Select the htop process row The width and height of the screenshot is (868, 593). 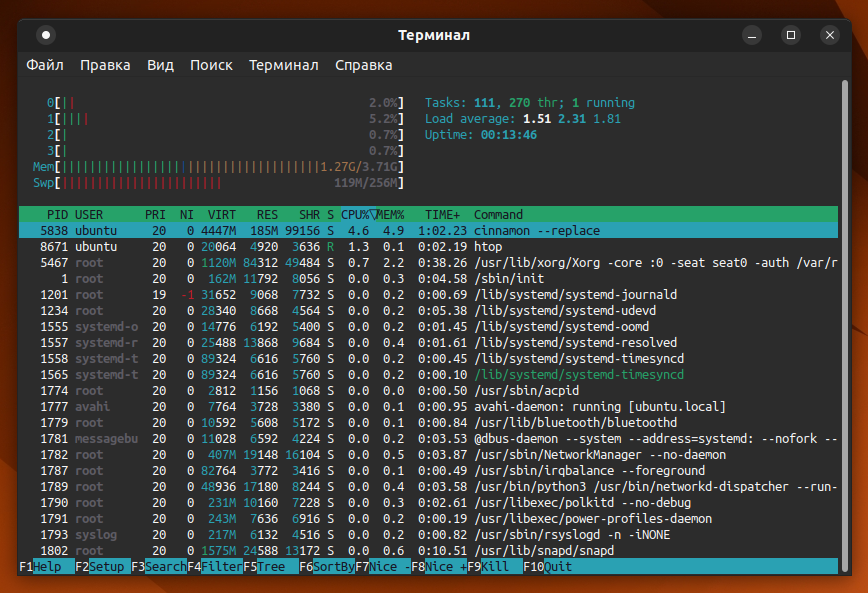428,246
